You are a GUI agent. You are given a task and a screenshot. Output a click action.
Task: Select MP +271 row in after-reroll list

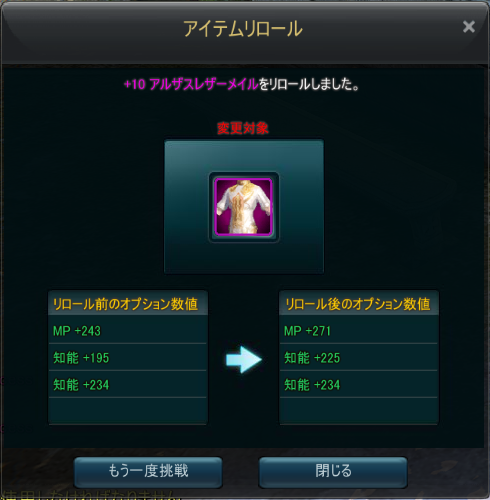tap(359, 330)
